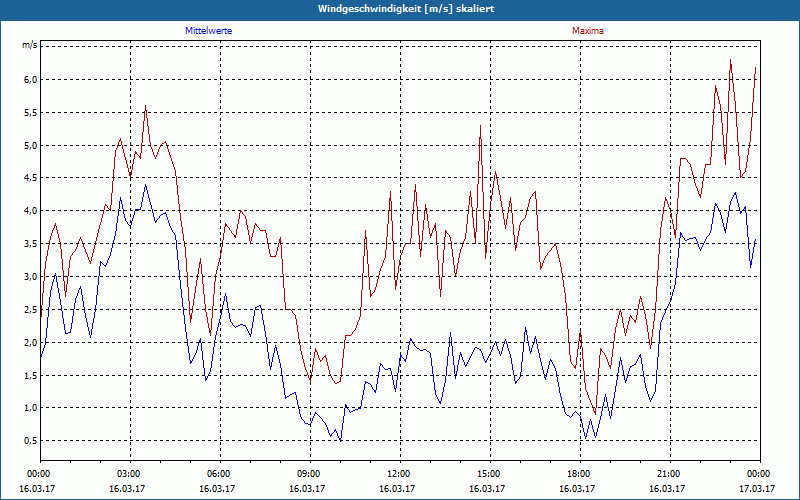Click the 1,0 y-axis value

click(30, 408)
